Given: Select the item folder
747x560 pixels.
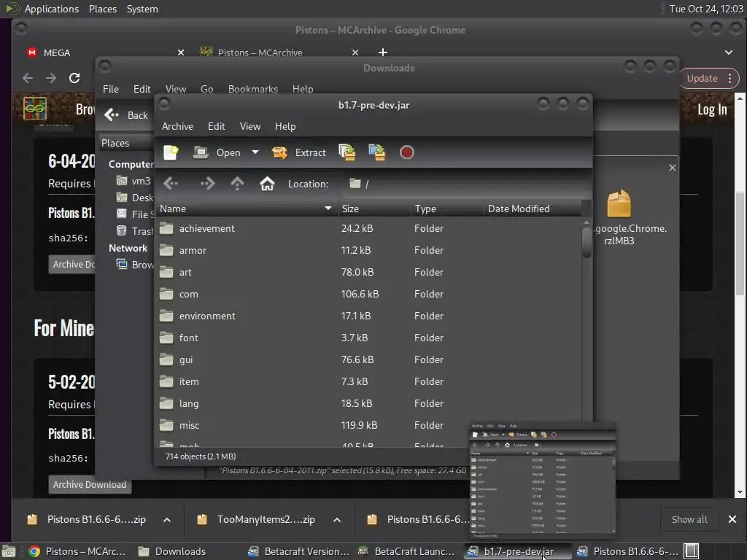Looking at the screenshot, I should (x=368, y=382).
